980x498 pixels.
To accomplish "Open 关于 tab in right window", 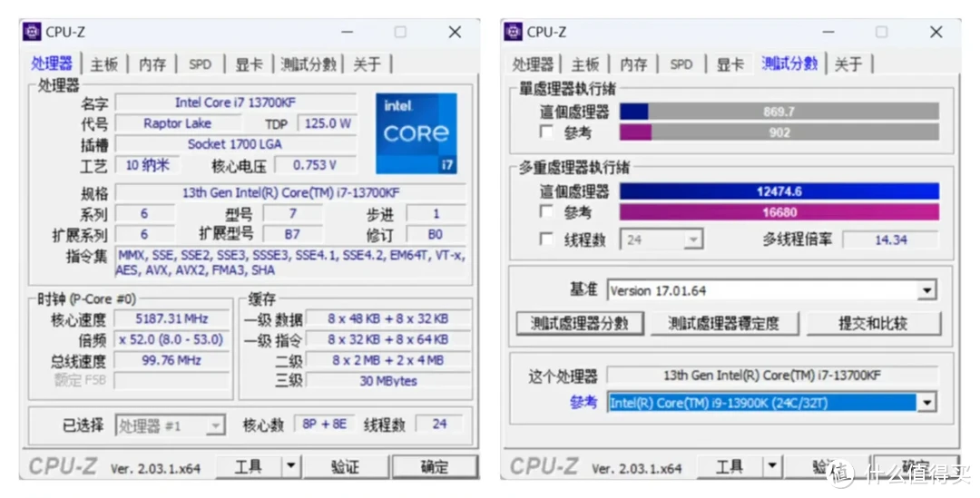I will pos(848,63).
